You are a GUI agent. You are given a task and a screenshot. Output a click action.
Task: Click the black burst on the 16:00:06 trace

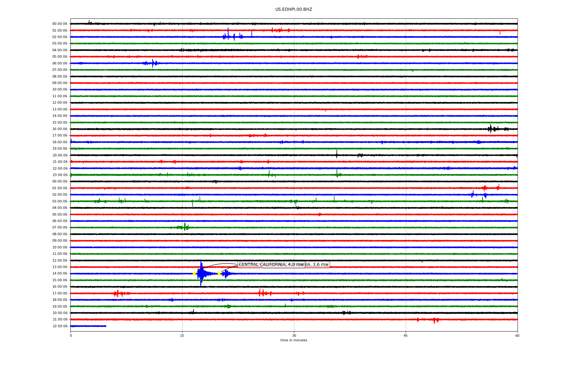click(491, 129)
